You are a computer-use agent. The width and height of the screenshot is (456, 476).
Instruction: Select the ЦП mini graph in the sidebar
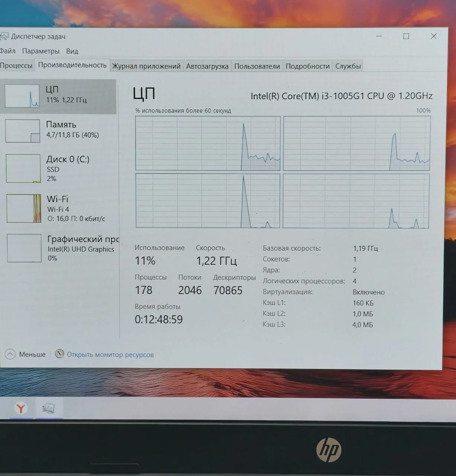pyautogui.click(x=22, y=96)
